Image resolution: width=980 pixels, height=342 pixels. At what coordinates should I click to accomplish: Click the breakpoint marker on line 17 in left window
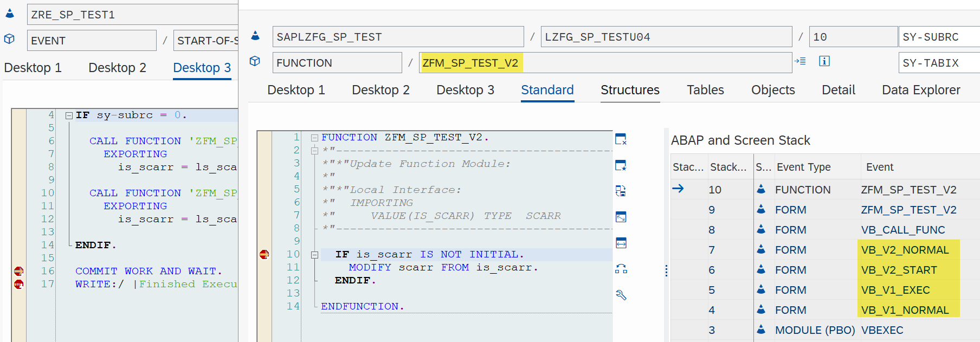point(19,284)
